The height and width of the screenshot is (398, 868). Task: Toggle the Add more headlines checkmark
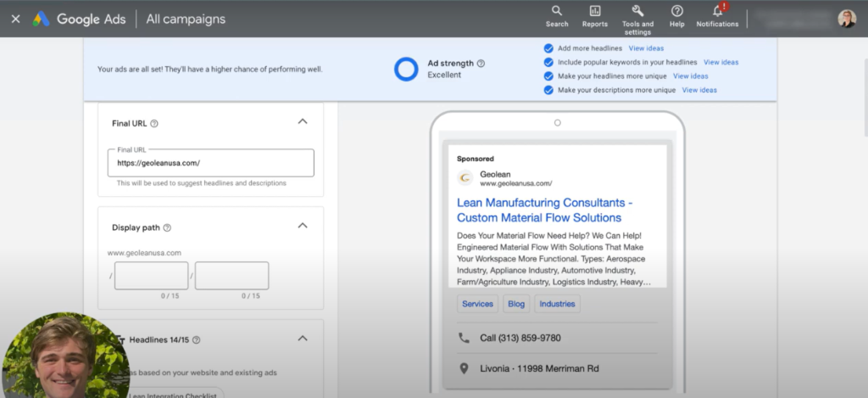pos(548,48)
